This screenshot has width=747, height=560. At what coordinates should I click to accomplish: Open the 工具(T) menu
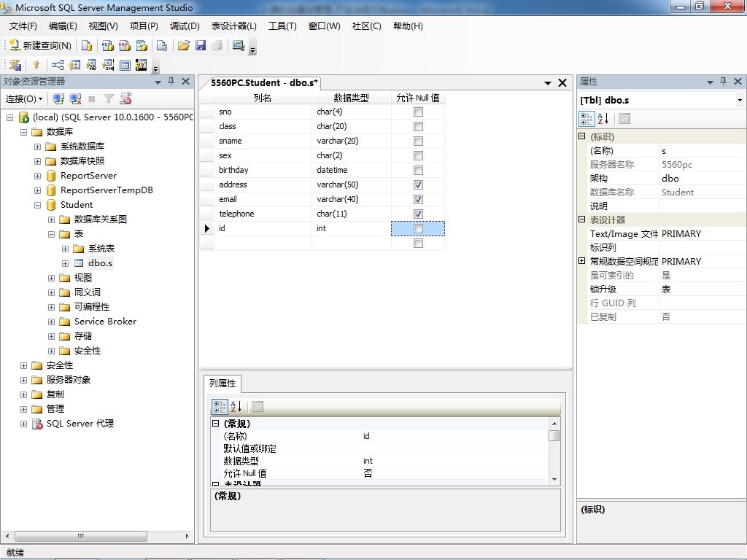(282, 26)
